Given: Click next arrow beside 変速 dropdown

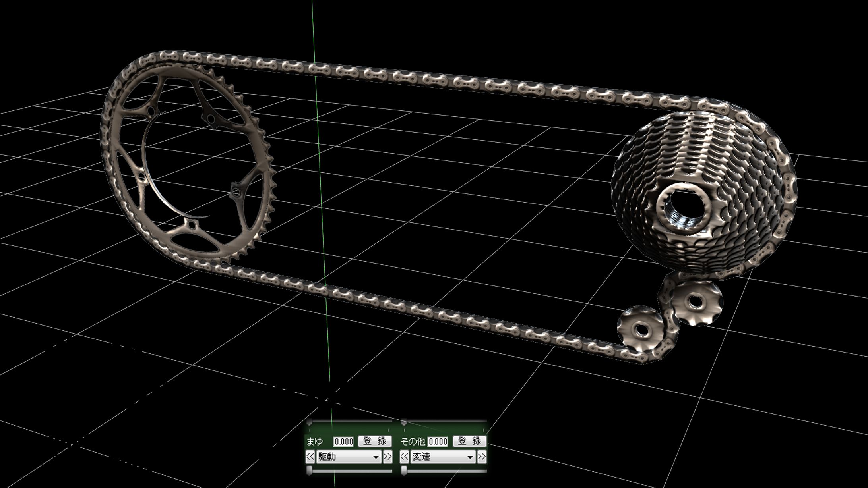Looking at the screenshot, I should pyautogui.click(x=482, y=457).
